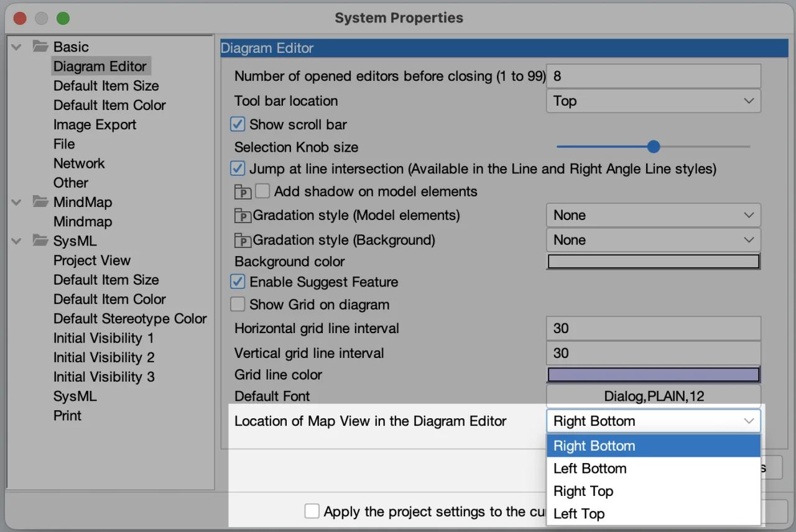The height and width of the screenshot is (532, 796).
Task: Select Project View under SysML
Action: [x=92, y=260]
